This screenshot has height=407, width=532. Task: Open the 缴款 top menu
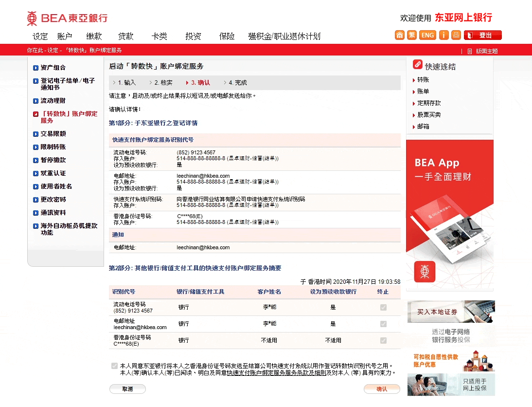94,37
